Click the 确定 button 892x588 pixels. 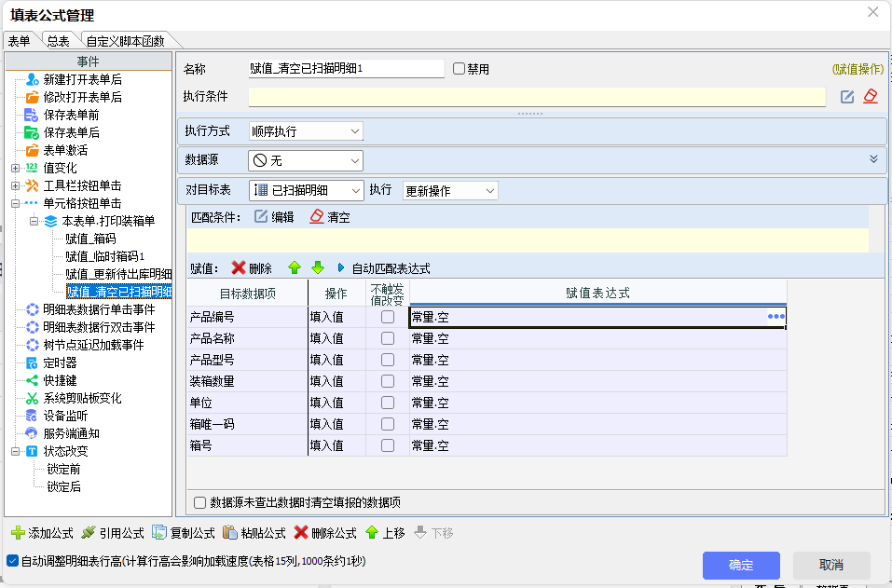click(x=741, y=566)
